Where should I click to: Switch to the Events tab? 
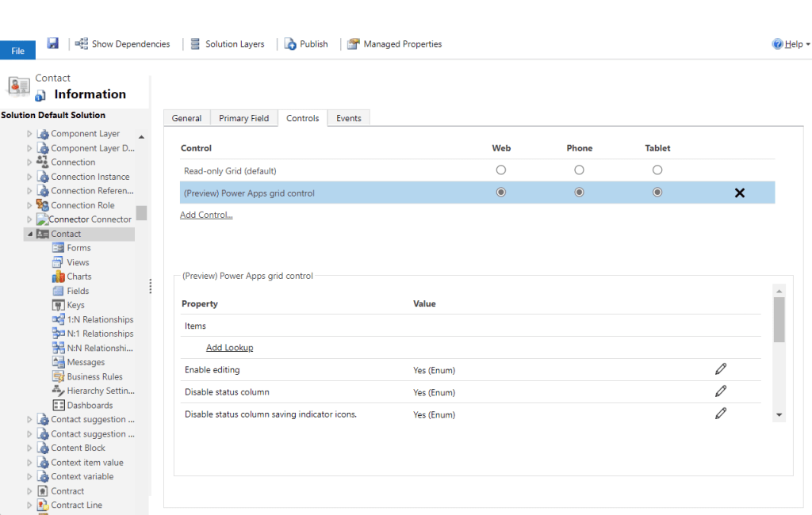(348, 118)
